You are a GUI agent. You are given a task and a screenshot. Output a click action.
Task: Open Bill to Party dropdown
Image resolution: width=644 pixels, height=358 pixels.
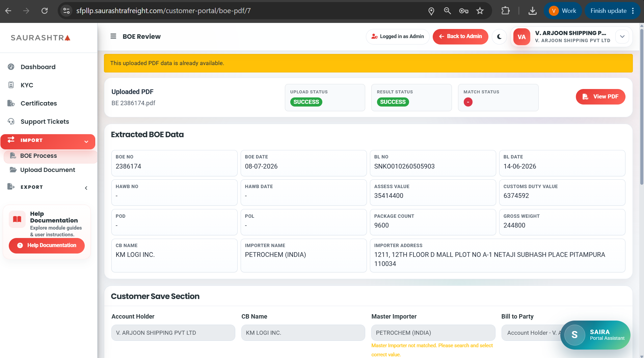click(x=532, y=333)
